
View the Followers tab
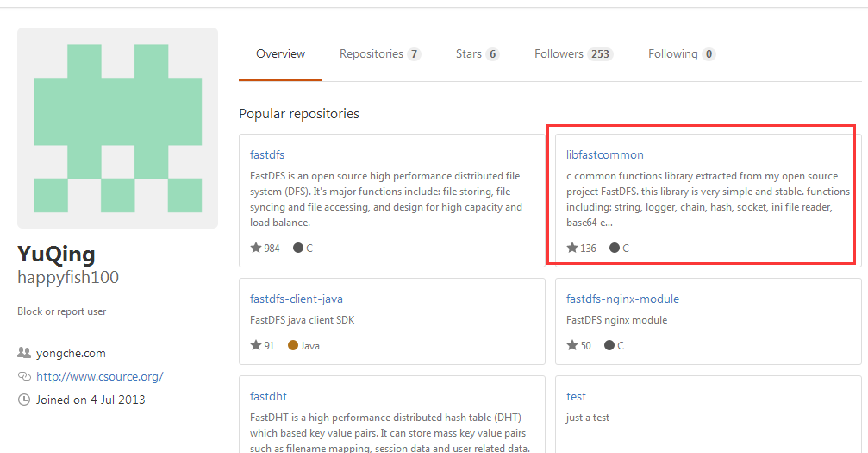[x=572, y=53]
